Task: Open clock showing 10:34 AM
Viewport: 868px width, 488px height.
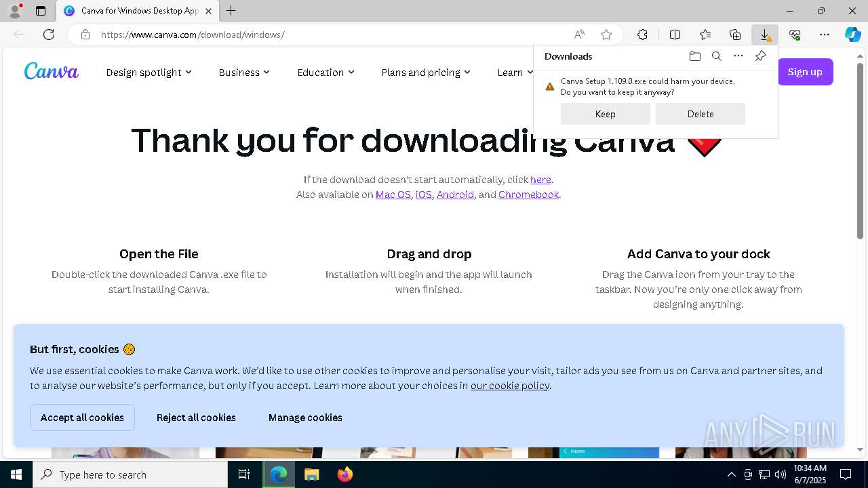Action: [810, 474]
